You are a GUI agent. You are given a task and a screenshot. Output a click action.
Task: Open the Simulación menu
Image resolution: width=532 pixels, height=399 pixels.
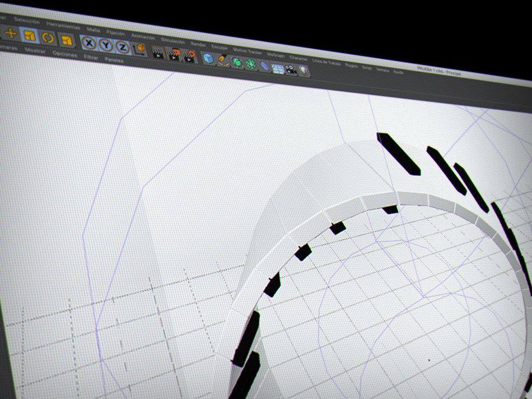(x=172, y=41)
